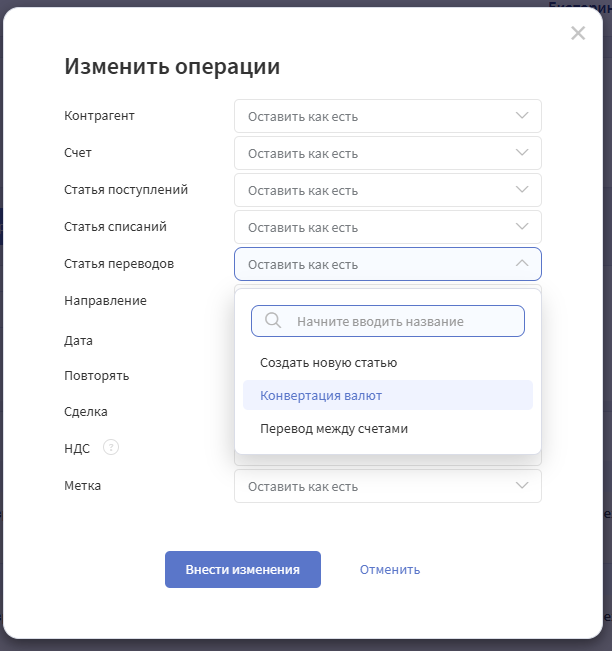The image size is (612, 651).
Task: Click the Отменить link
Action: (x=390, y=569)
